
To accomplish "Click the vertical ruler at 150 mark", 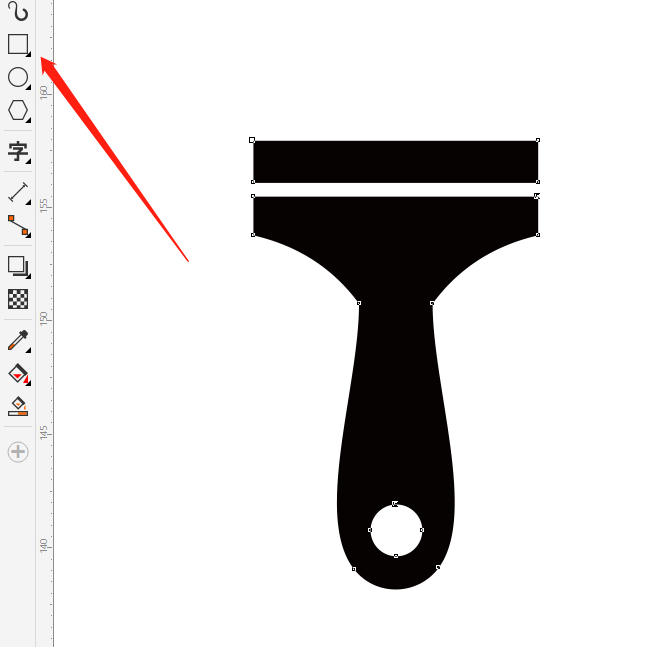I will [x=44, y=319].
